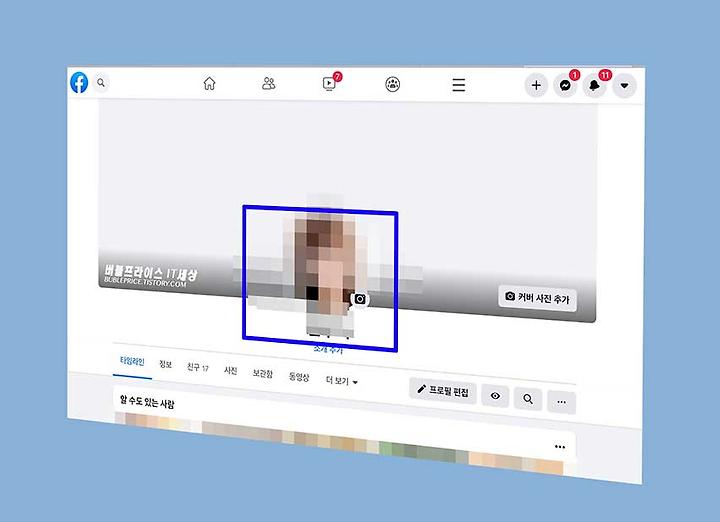Viewport: 720px width, 522px height.
Task: Expand the account dropdown arrow
Action: point(624,86)
